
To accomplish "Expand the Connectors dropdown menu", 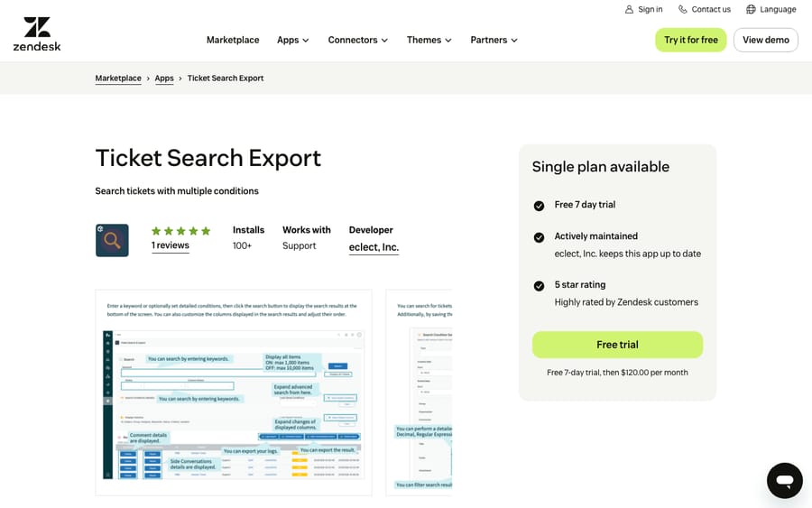I will [x=358, y=40].
